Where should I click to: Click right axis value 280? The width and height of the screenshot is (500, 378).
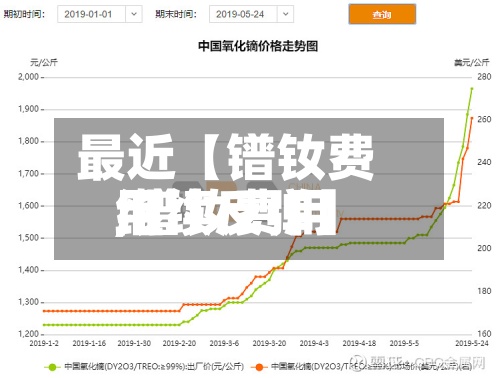(x=484, y=77)
